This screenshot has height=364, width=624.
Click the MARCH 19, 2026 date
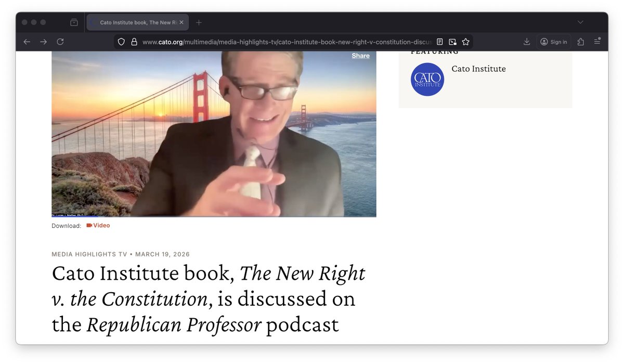point(163,254)
